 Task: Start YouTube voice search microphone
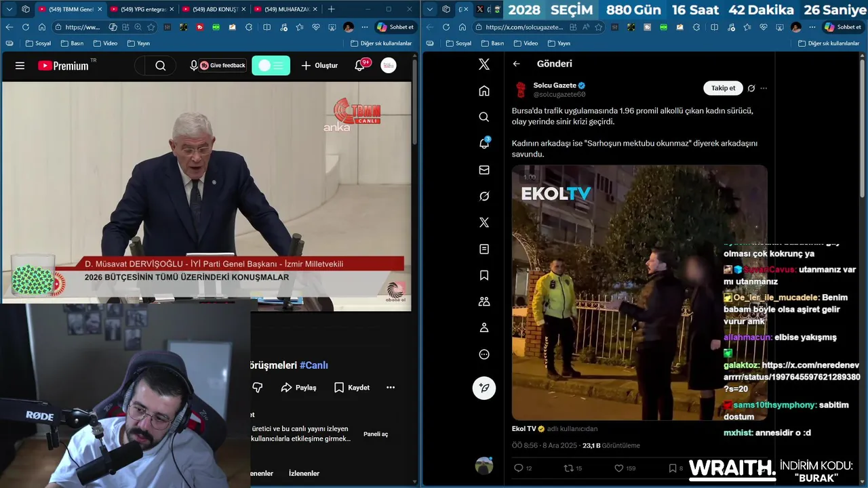[x=194, y=66]
